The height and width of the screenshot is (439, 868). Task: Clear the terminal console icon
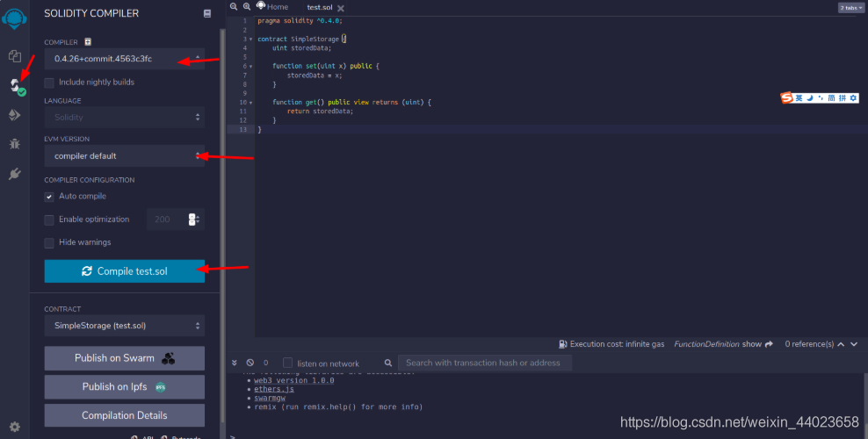[250, 363]
